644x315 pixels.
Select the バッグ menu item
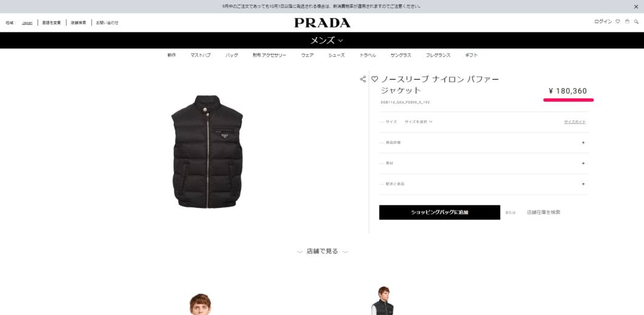(231, 55)
